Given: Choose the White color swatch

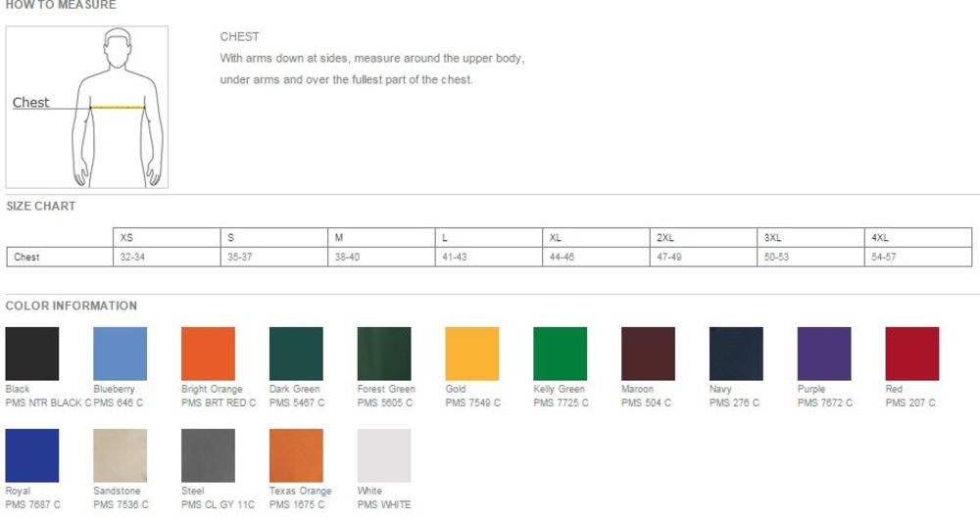Looking at the screenshot, I should click(384, 455).
